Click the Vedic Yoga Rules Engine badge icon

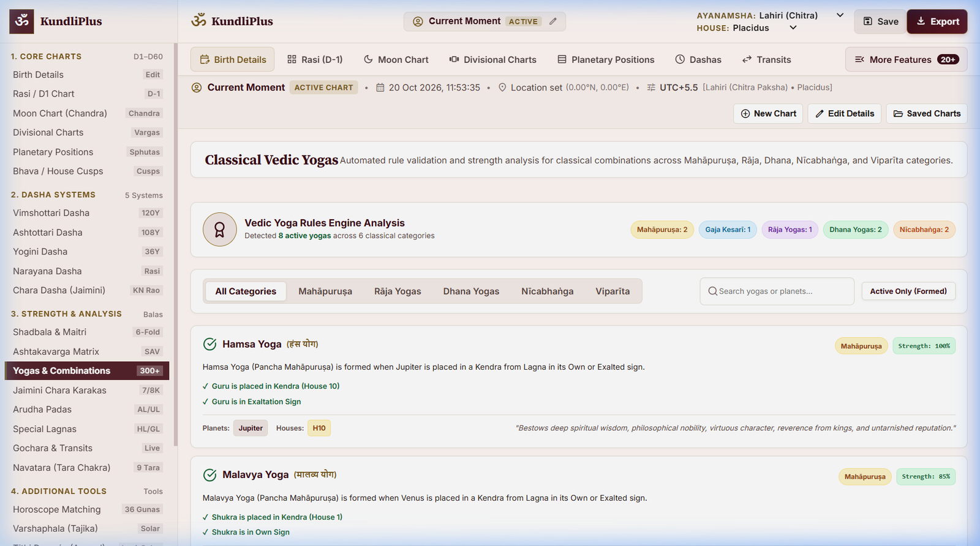(x=220, y=230)
